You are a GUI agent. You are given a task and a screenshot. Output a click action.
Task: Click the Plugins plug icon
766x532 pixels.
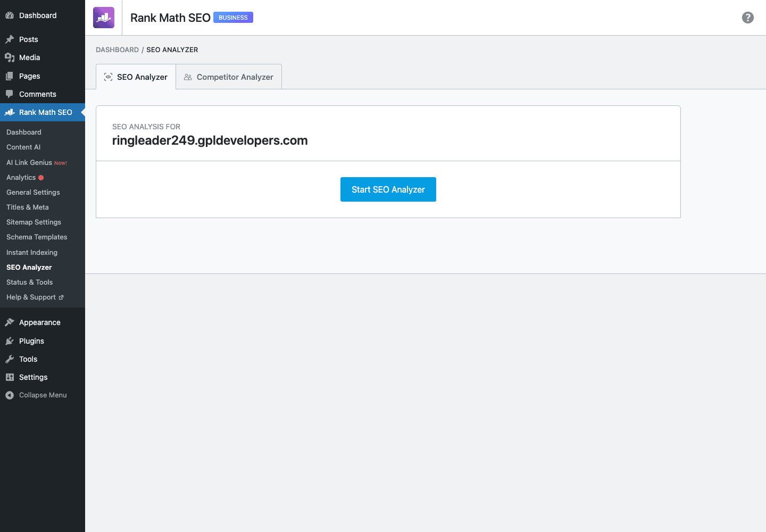(x=10, y=341)
